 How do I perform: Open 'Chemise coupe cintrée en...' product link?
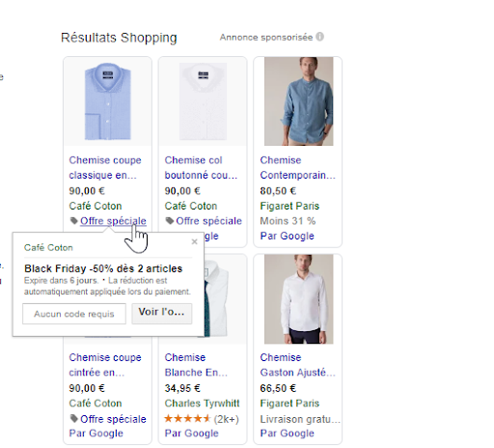pos(105,365)
